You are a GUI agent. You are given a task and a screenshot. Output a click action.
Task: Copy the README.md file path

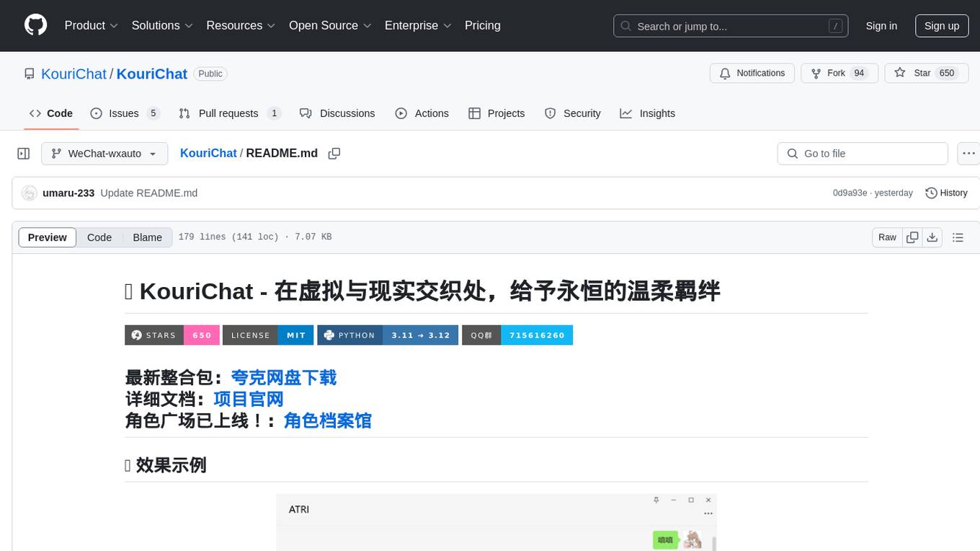point(334,154)
